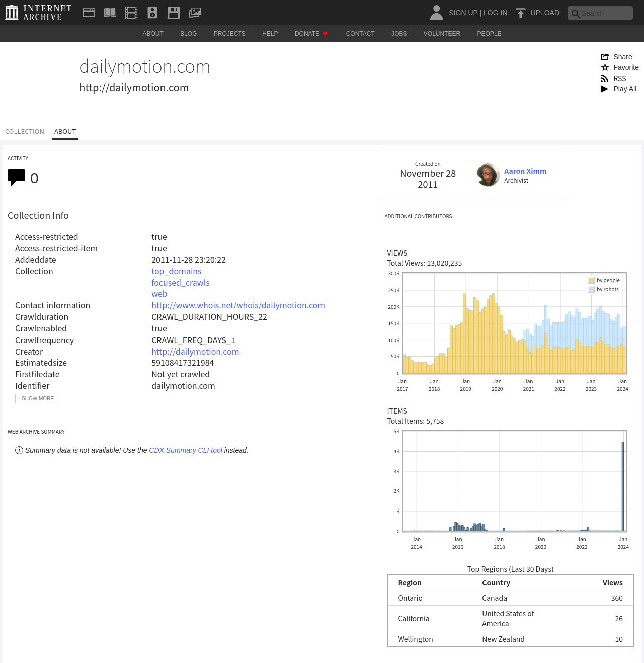644x663 pixels.
Task: Click the dailymotion.com page title
Action: click(x=145, y=67)
